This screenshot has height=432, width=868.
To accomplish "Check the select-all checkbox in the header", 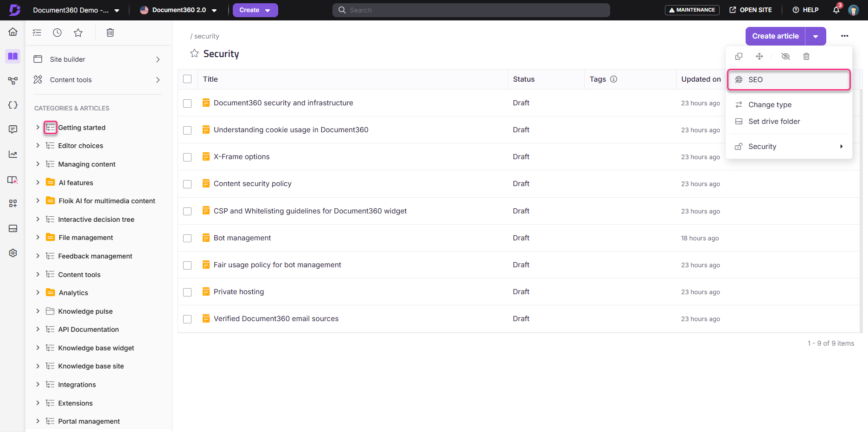I will tap(187, 79).
